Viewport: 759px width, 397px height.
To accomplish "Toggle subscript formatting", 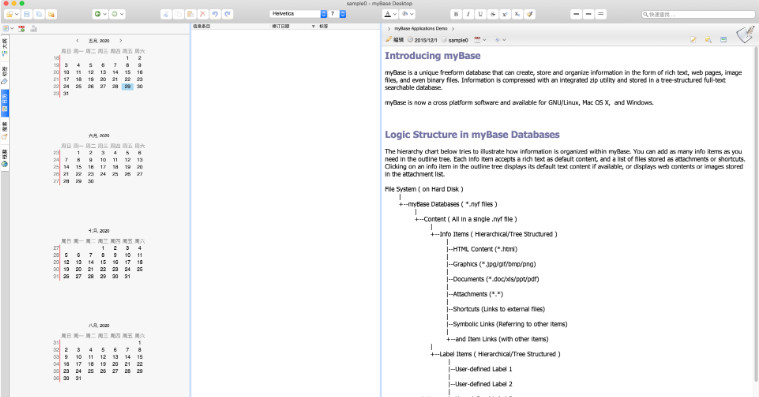I will (517, 14).
